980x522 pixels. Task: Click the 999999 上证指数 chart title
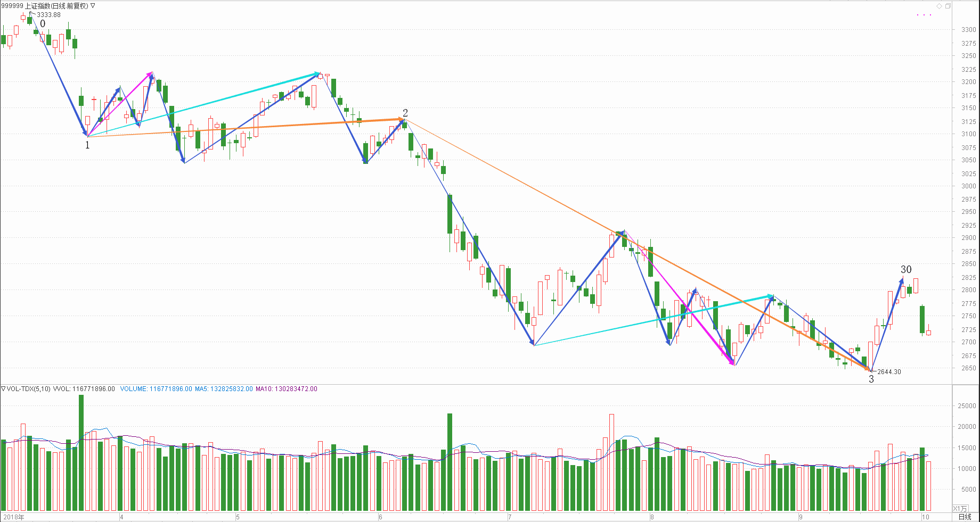tap(45, 6)
